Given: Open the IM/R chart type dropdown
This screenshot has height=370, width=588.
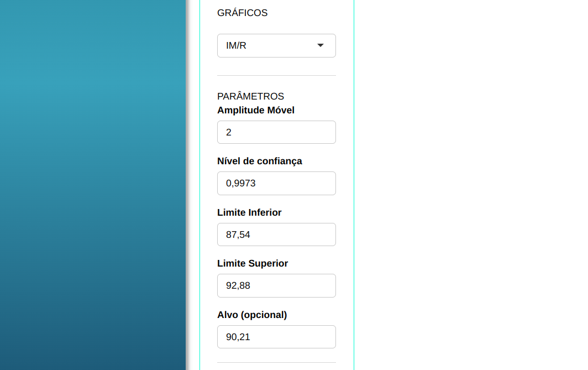Looking at the screenshot, I should click(276, 45).
